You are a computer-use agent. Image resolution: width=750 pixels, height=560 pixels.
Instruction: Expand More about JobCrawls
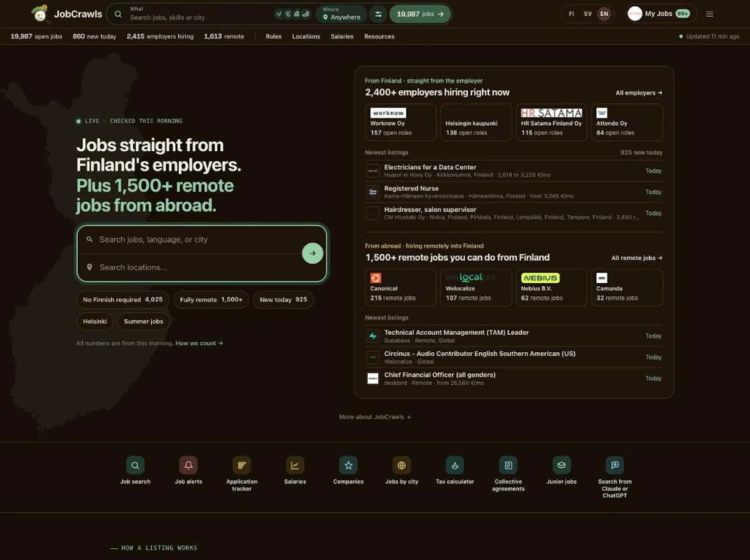pyautogui.click(x=375, y=417)
